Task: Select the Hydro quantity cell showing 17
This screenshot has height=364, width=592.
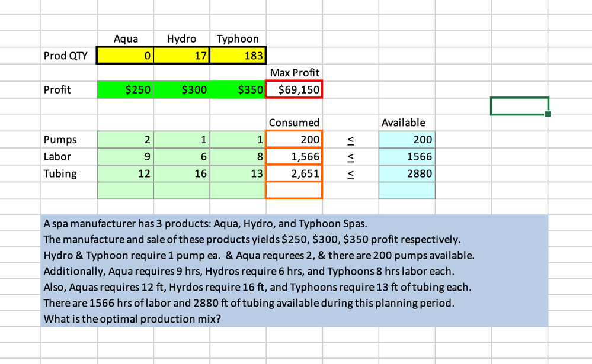Action: coord(181,56)
